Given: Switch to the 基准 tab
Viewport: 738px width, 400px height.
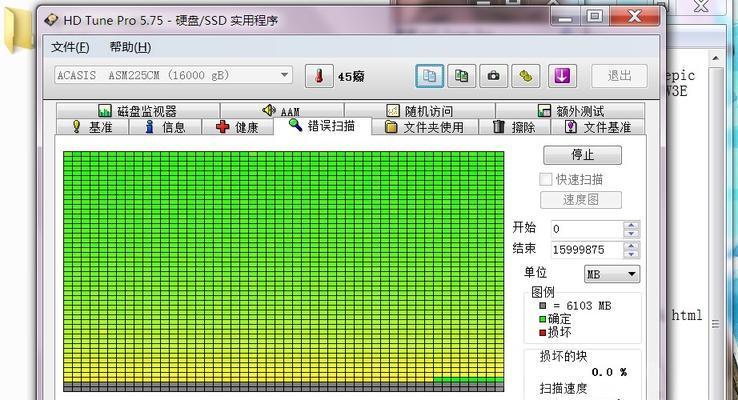Looking at the screenshot, I should point(92,127).
